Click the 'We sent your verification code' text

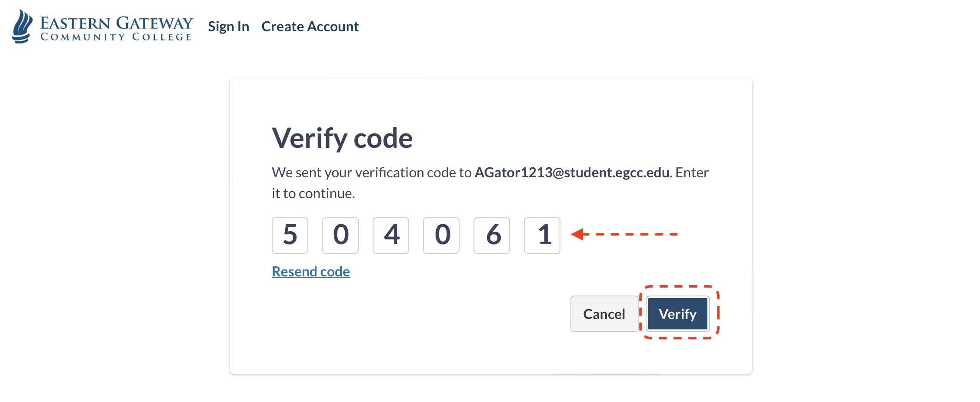(x=372, y=173)
